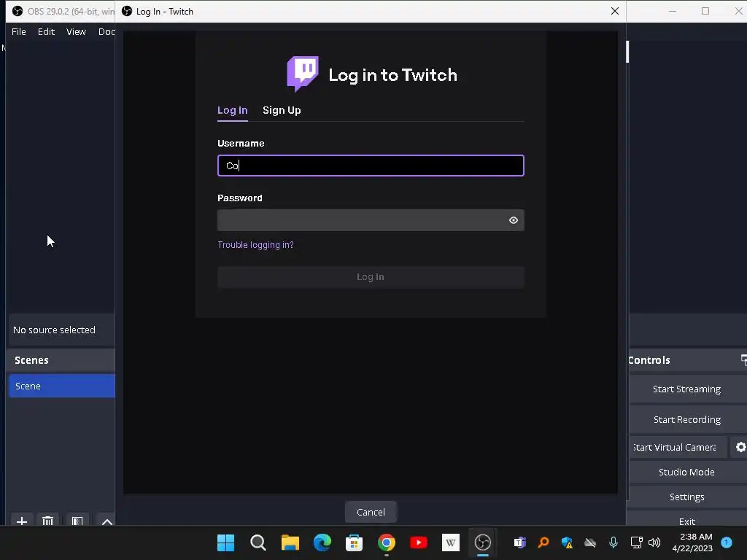Click the OneDrive cloud tray icon
Screen dimensions: 747x560
click(x=590, y=542)
